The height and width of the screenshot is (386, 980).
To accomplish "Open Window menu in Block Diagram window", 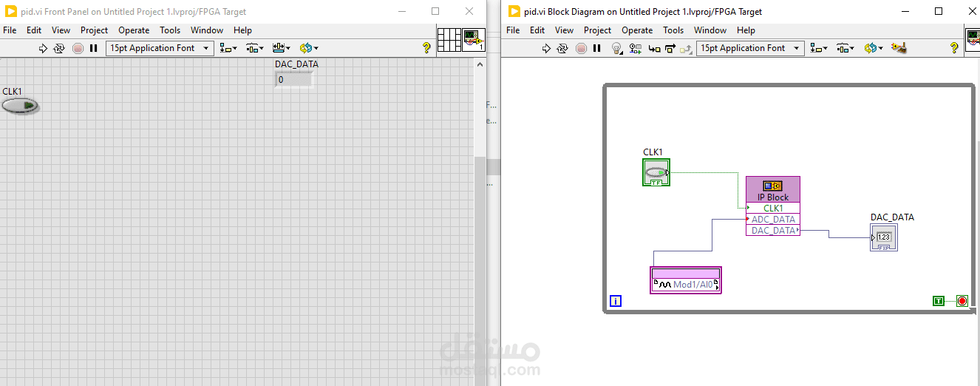I will click(710, 30).
